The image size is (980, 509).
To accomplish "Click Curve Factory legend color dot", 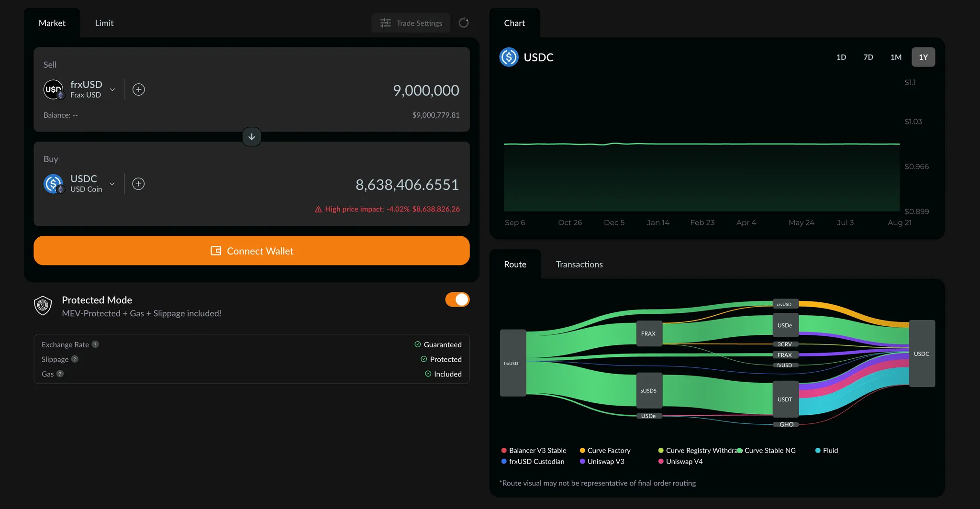I will pos(582,451).
